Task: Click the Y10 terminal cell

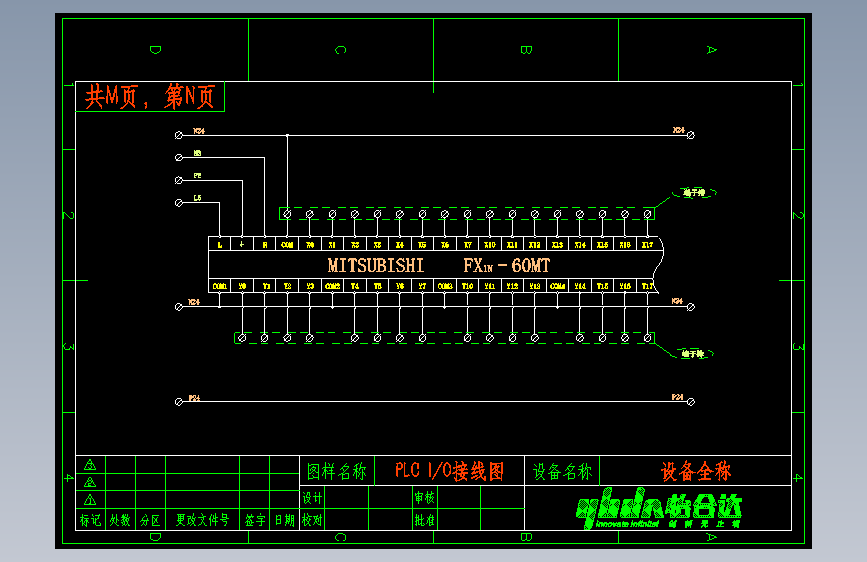Action: pos(468,285)
